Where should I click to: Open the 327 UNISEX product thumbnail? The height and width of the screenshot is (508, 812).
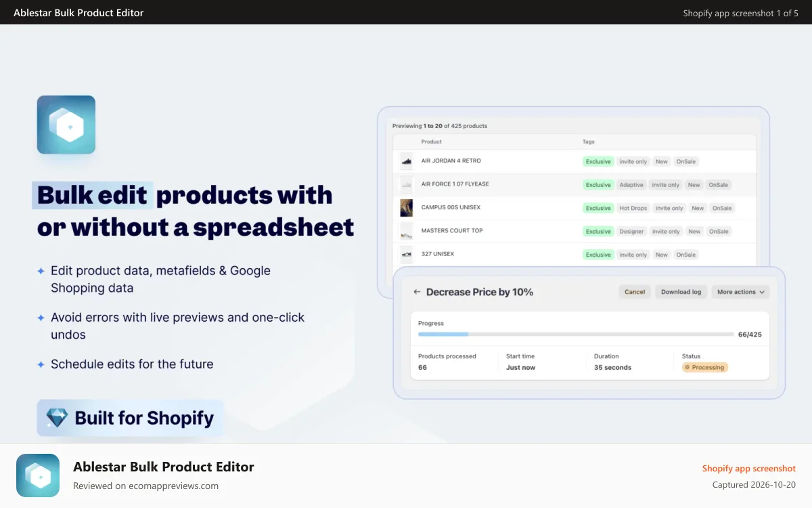[x=406, y=254]
